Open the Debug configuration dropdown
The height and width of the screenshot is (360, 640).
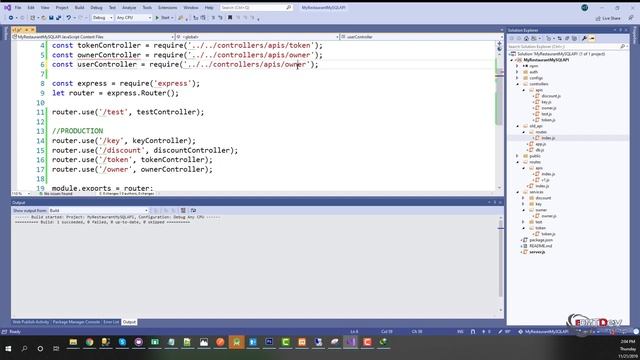tap(102, 18)
